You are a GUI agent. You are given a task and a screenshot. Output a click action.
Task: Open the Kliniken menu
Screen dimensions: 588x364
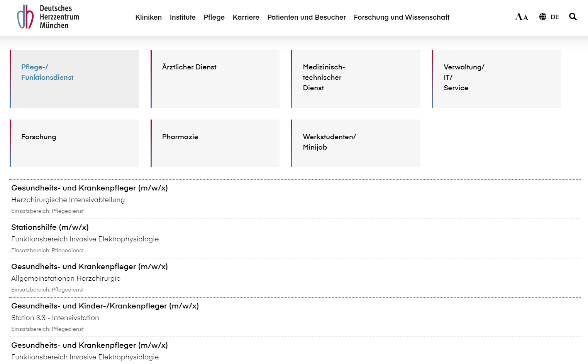coord(148,17)
